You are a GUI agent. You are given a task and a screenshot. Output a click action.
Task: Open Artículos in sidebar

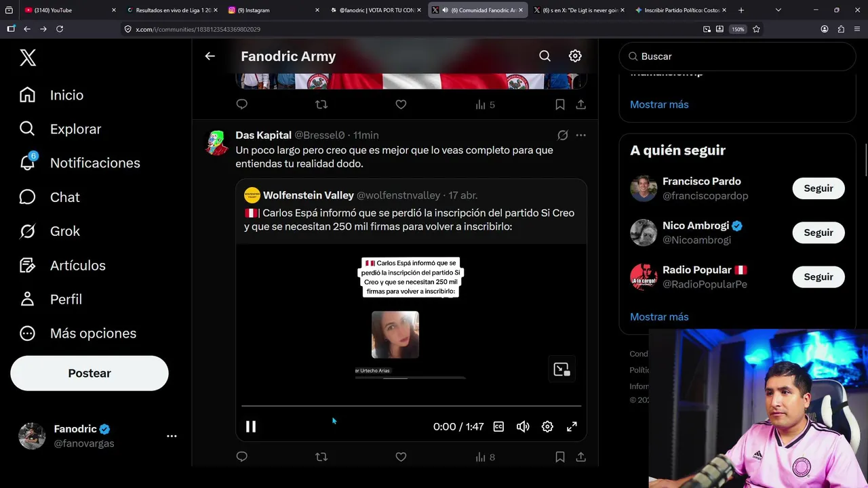(x=62, y=265)
